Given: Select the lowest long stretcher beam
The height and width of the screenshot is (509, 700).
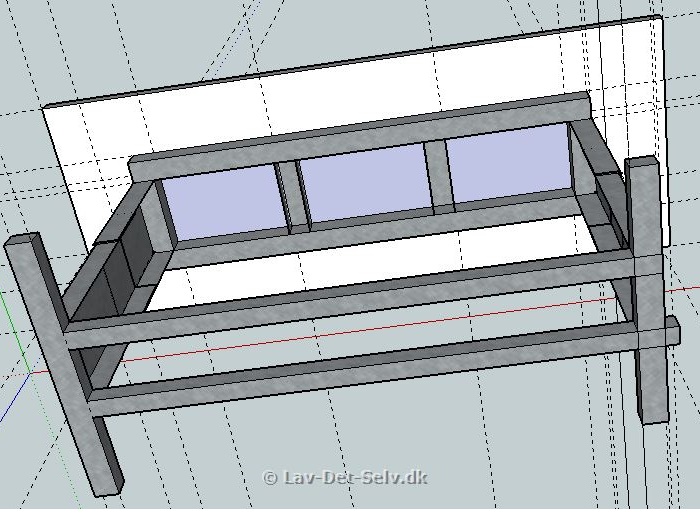Looking at the screenshot, I should [x=384, y=366].
